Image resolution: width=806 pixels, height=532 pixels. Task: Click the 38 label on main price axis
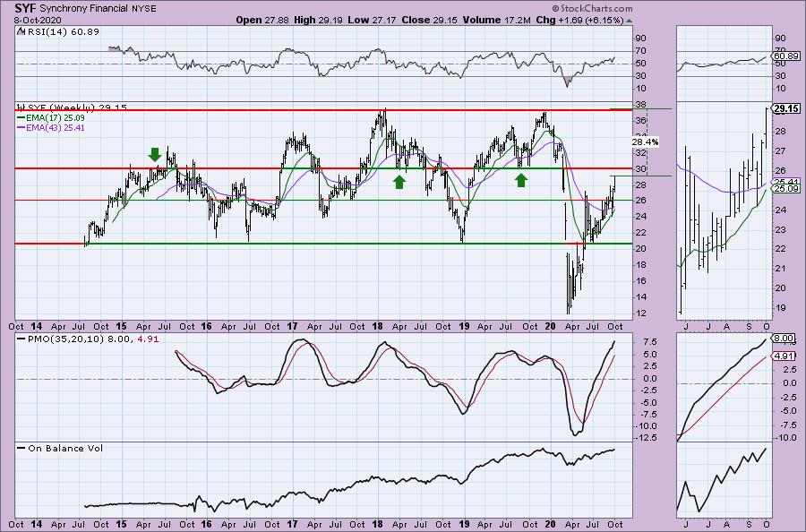[x=640, y=105]
